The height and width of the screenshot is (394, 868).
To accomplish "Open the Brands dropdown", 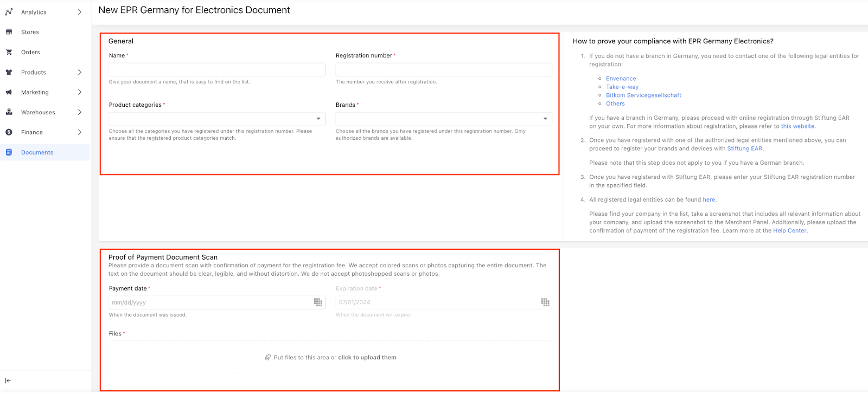I will (444, 119).
